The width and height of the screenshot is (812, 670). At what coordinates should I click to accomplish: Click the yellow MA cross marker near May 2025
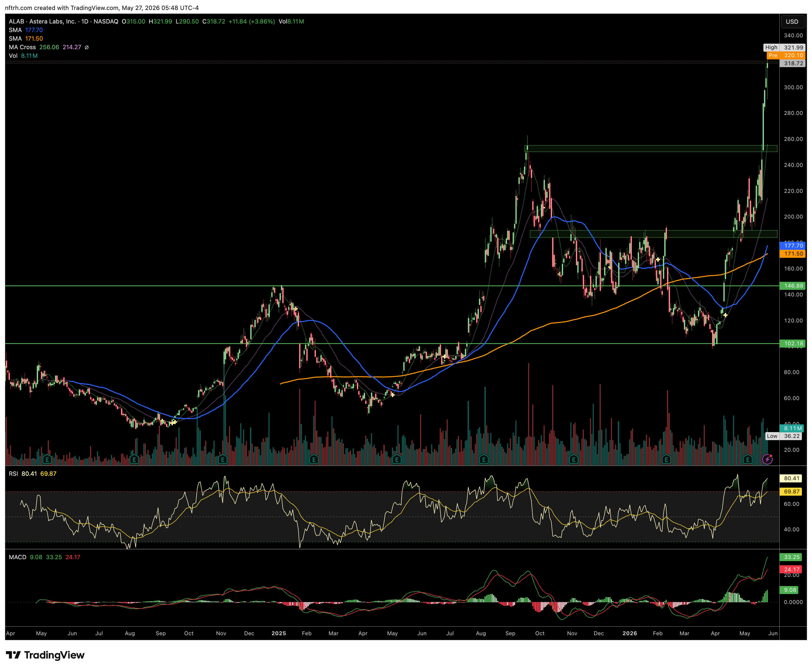pos(392,395)
